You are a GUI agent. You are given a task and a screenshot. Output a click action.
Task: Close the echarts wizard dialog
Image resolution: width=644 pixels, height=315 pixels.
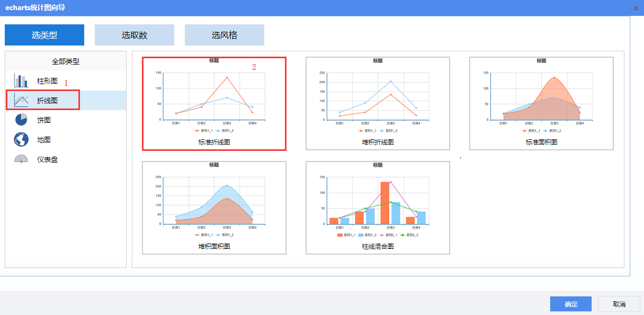[x=636, y=8]
